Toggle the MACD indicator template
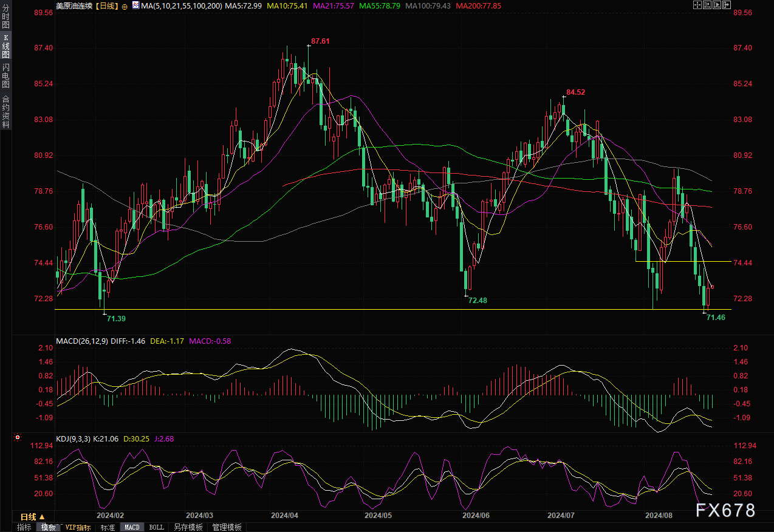 [x=132, y=527]
